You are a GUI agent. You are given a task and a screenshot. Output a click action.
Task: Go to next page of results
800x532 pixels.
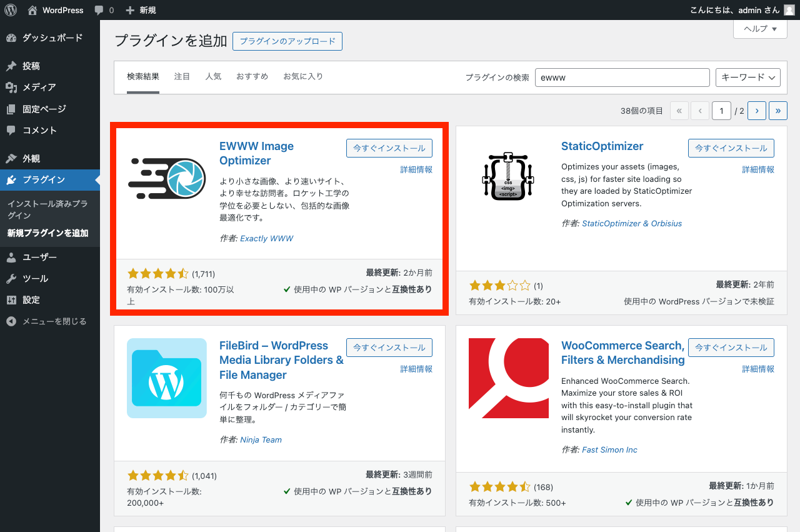pos(757,111)
